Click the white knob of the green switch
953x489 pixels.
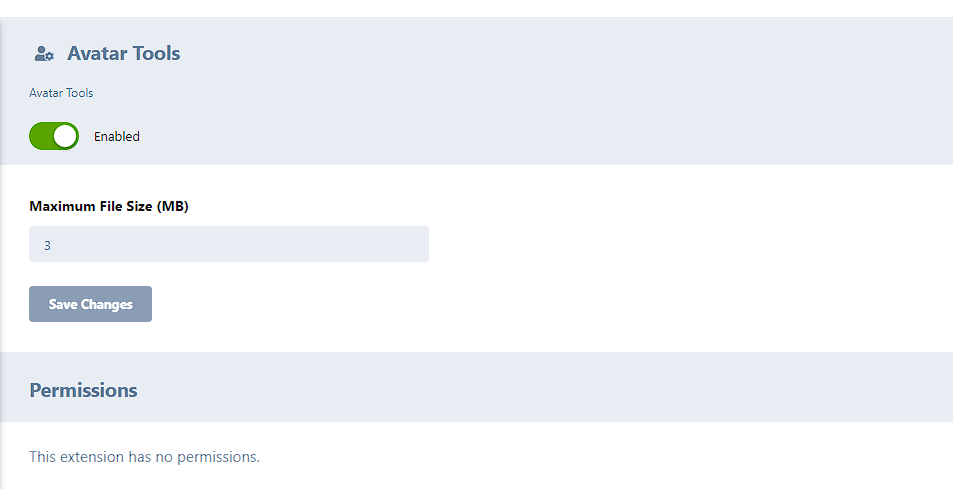[66, 136]
